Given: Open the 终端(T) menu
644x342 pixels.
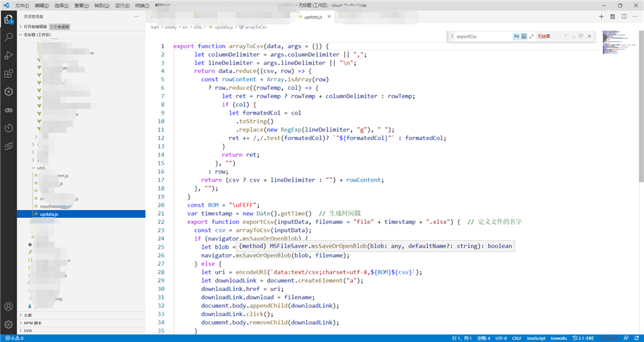Looking at the screenshot, I should [x=142, y=6].
